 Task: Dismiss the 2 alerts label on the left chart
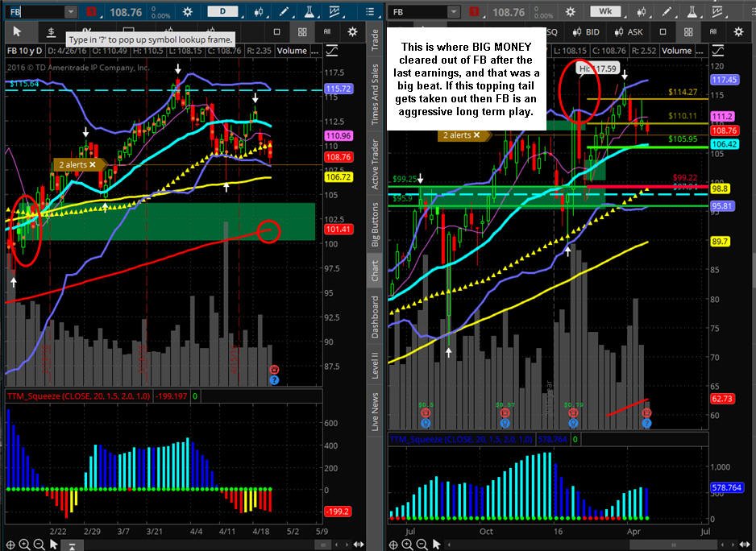pos(93,164)
